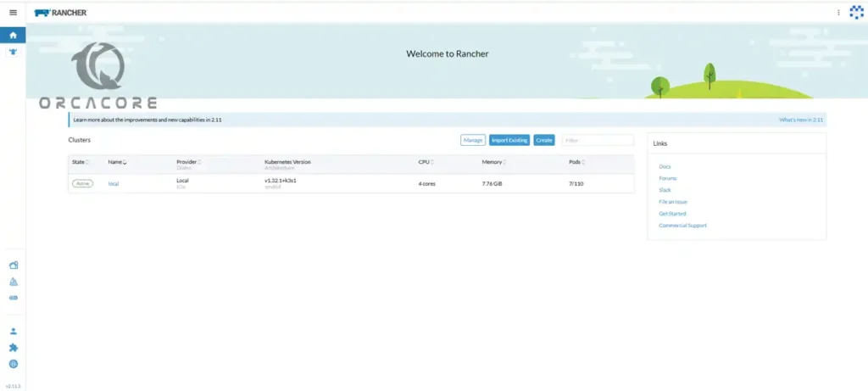
Task: Open Extensions puzzle piece icon
Action: click(14, 348)
